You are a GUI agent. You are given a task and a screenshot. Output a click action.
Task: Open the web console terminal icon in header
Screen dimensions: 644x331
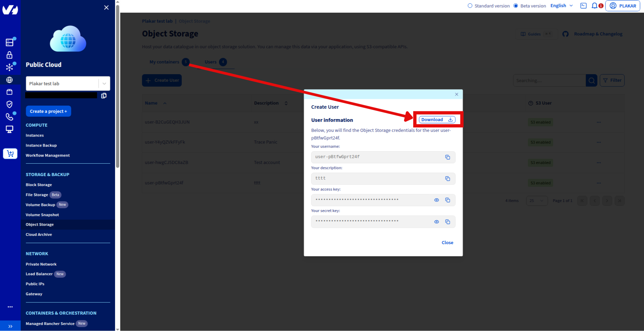[583, 5]
